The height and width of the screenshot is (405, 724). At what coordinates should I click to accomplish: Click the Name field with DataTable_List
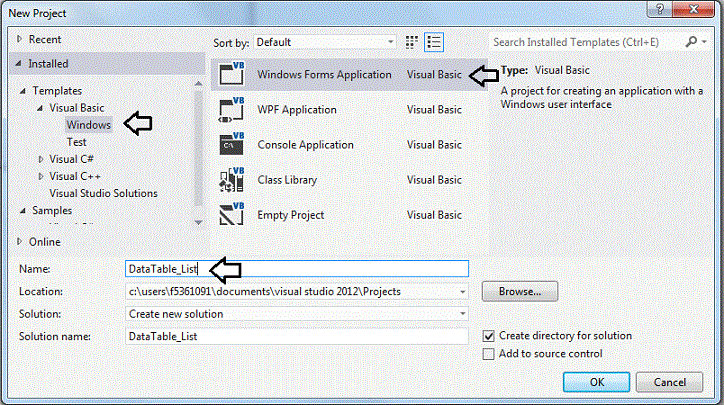point(297,269)
